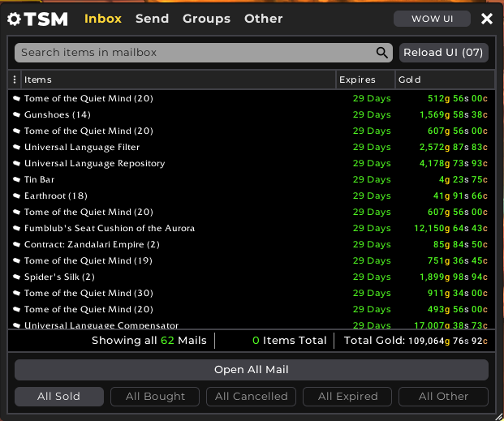The image size is (504, 421).
Task: Click mail icon beside Spider's Silk (2)
Action: [x=16, y=277]
